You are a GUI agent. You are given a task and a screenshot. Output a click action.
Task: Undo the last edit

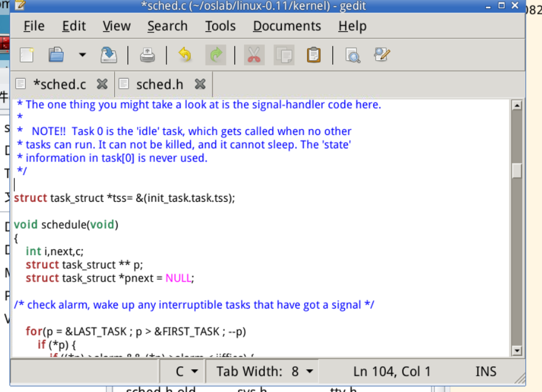[x=184, y=55]
